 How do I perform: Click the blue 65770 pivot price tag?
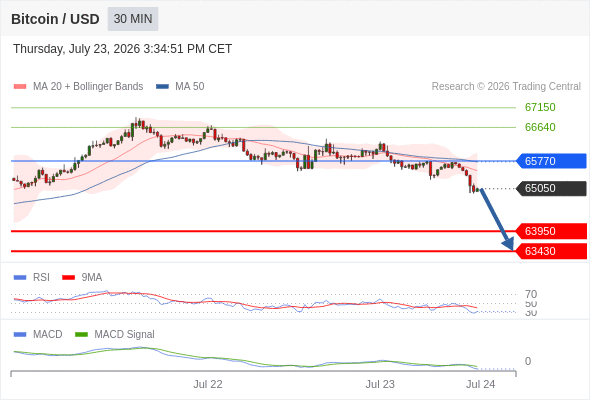(x=551, y=161)
